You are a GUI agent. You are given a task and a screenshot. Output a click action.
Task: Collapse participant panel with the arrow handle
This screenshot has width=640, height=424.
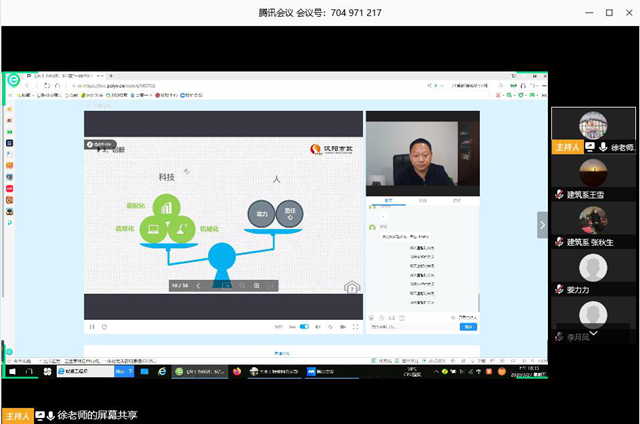pyautogui.click(x=543, y=225)
